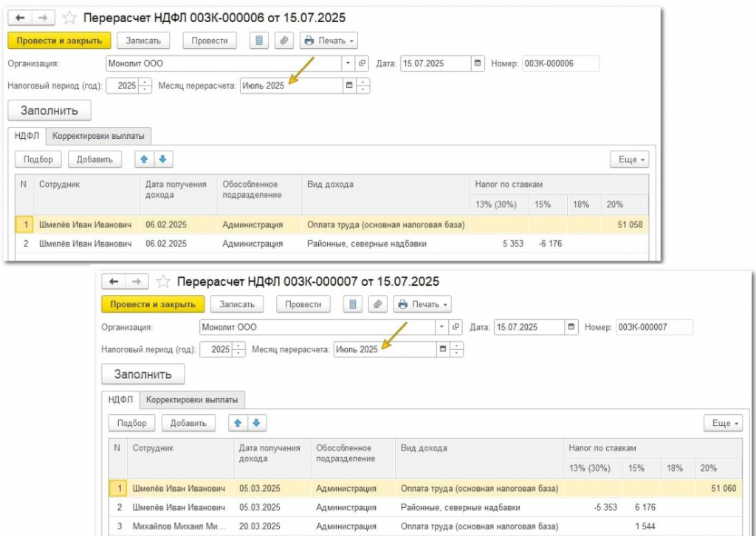The width and height of the screenshot is (756, 536).
Task: Open the document movements report icon in the upper window
Action: pos(259,41)
